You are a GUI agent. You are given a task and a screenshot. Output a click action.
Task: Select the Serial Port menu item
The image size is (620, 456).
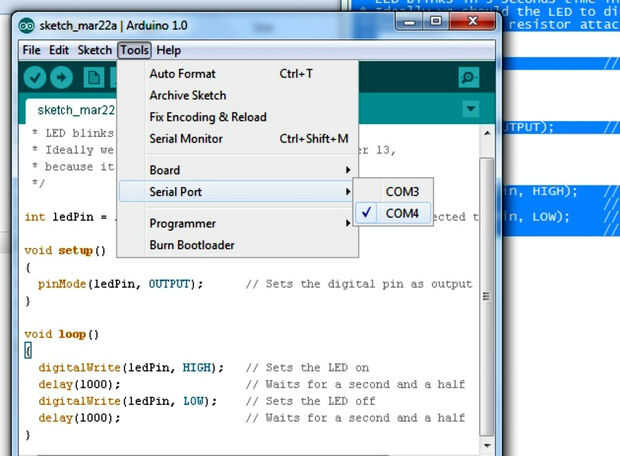click(x=238, y=192)
